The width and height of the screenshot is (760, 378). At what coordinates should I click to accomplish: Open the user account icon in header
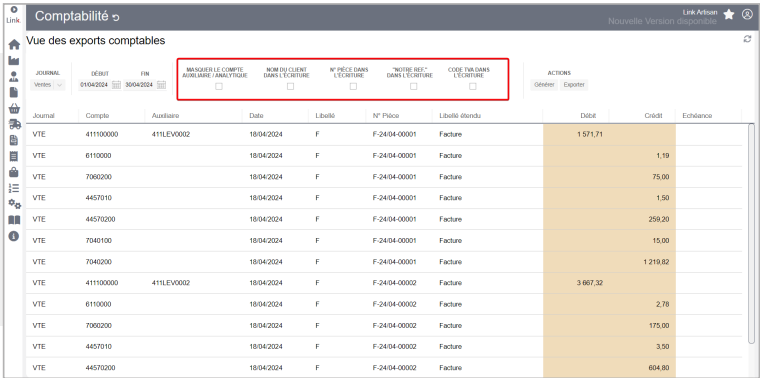[747, 15]
